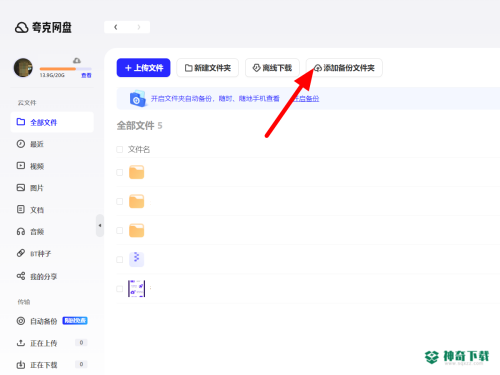Viewport: 500px width, 375px height.
Task: Click 添加备份文件夹 button
Action: coord(344,68)
